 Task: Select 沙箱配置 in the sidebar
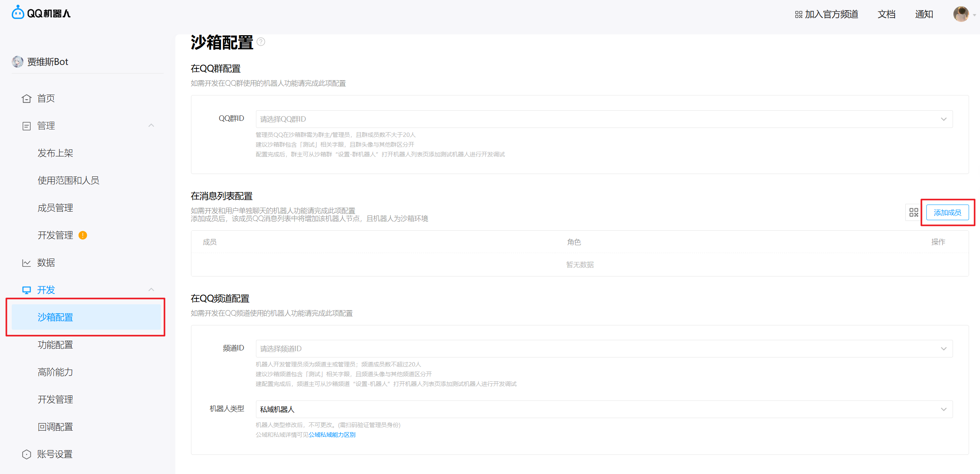click(86, 317)
